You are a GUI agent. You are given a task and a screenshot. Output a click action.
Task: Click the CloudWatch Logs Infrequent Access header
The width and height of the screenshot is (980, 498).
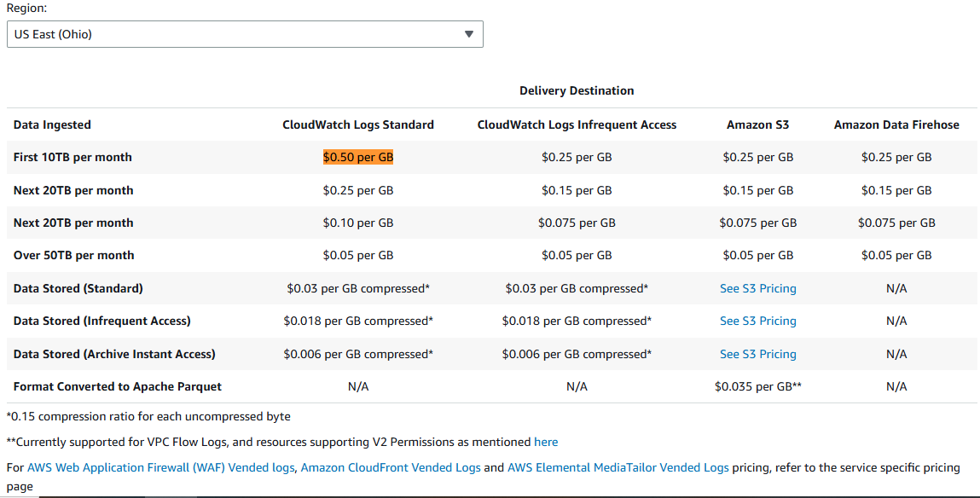tap(577, 124)
